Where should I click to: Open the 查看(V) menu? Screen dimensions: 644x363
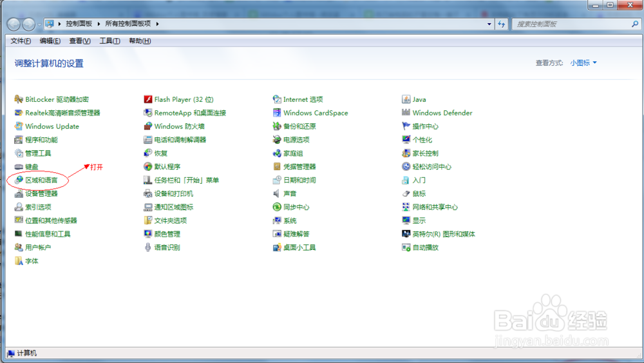(x=80, y=41)
